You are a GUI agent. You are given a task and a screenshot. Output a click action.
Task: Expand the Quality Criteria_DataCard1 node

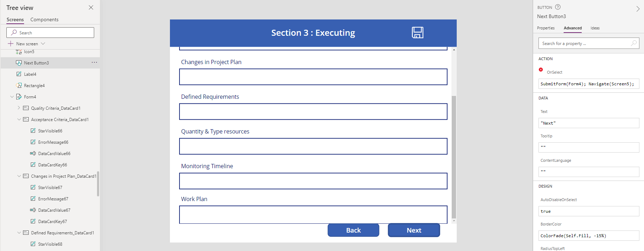19,108
